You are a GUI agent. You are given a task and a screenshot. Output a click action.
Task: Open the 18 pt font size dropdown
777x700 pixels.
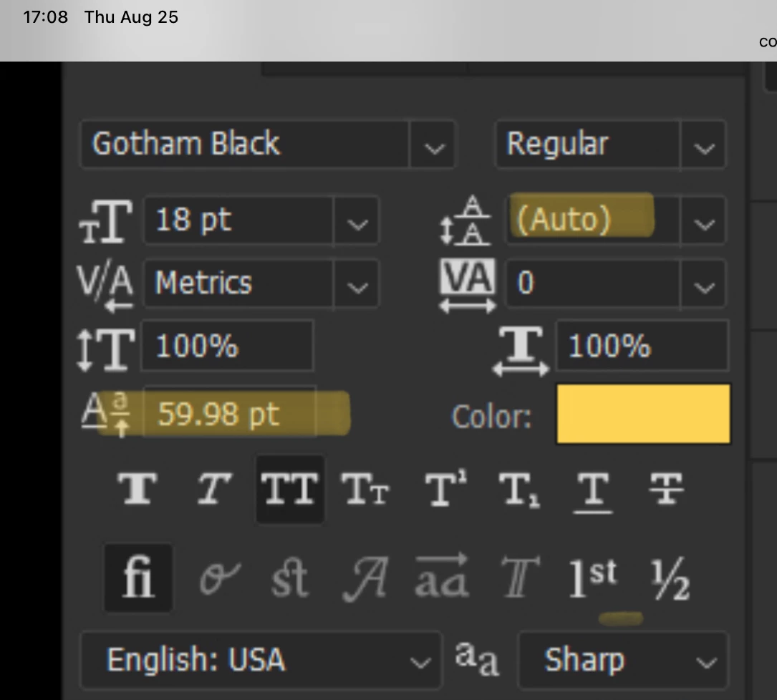(357, 221)
